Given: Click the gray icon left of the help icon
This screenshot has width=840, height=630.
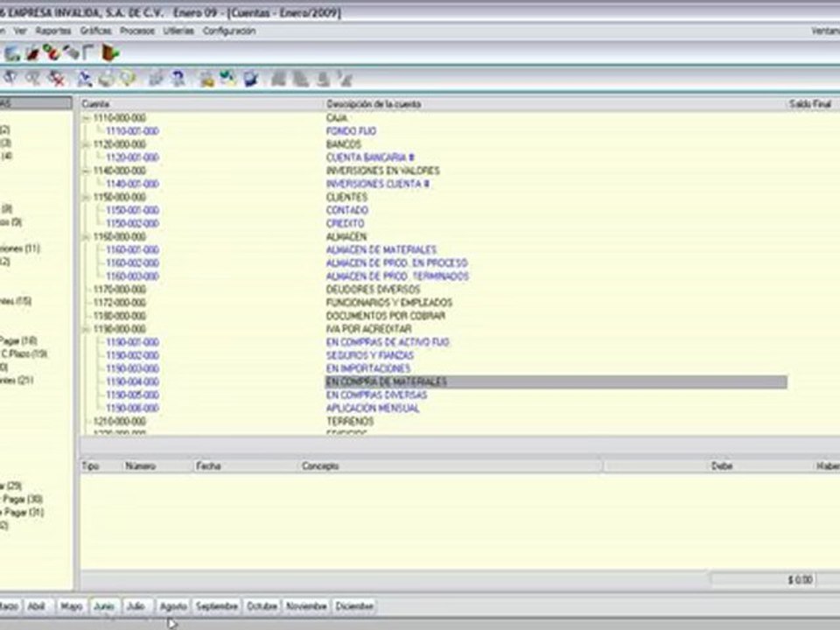Looking at the screenshot, I should pyautogui.click(x=156, y=79).
